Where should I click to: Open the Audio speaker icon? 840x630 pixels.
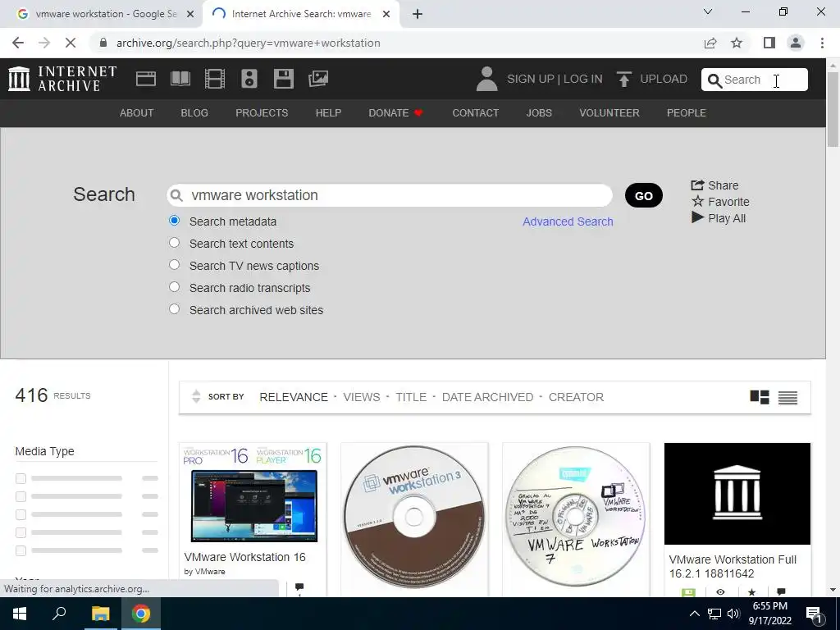coord(249,79)
